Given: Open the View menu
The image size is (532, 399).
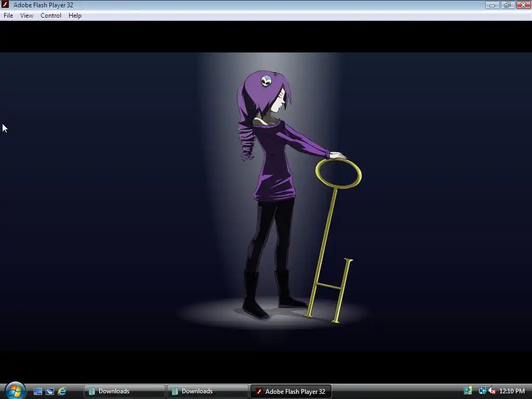Looking at the screenshot, I should click(26, 16).
